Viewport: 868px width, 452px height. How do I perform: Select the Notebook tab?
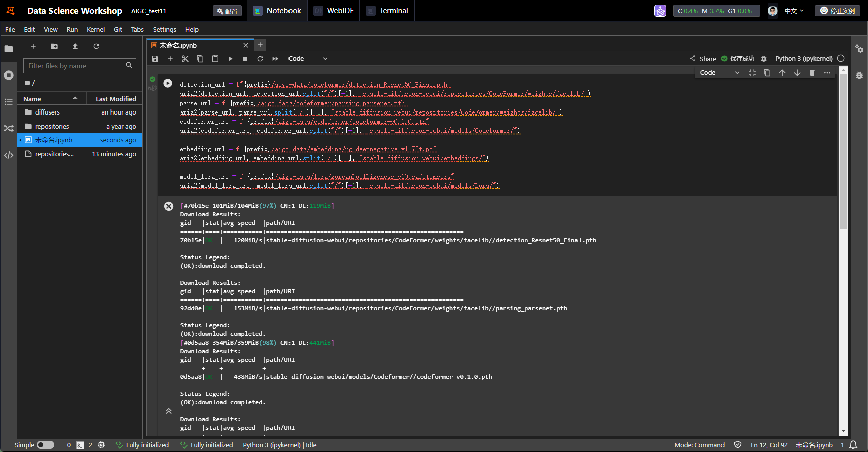coord(277,11)
